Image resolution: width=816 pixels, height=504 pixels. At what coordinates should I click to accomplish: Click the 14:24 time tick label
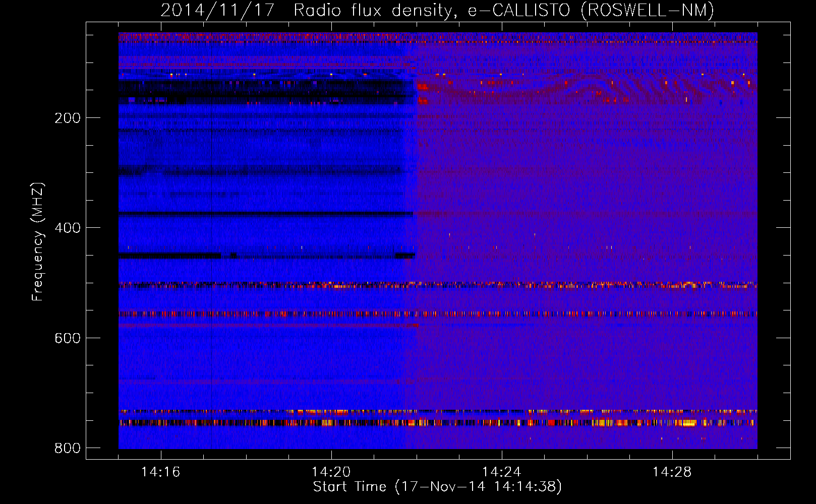point(502,472)
